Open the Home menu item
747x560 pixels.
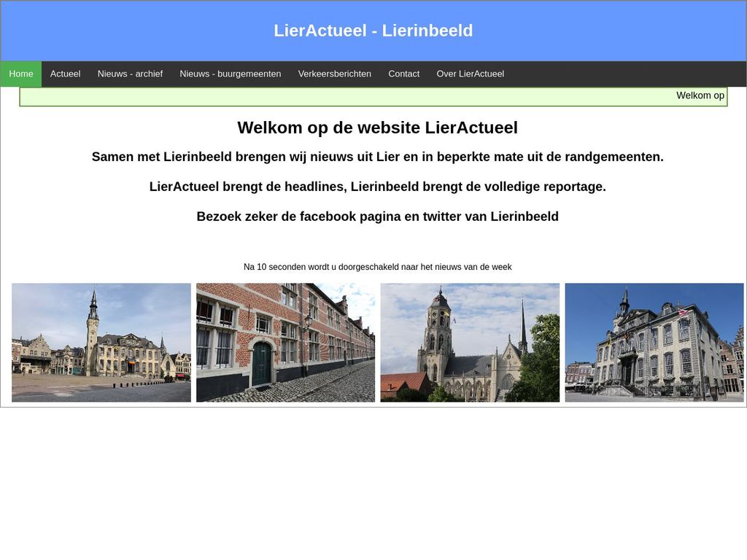tap(21, 74)
